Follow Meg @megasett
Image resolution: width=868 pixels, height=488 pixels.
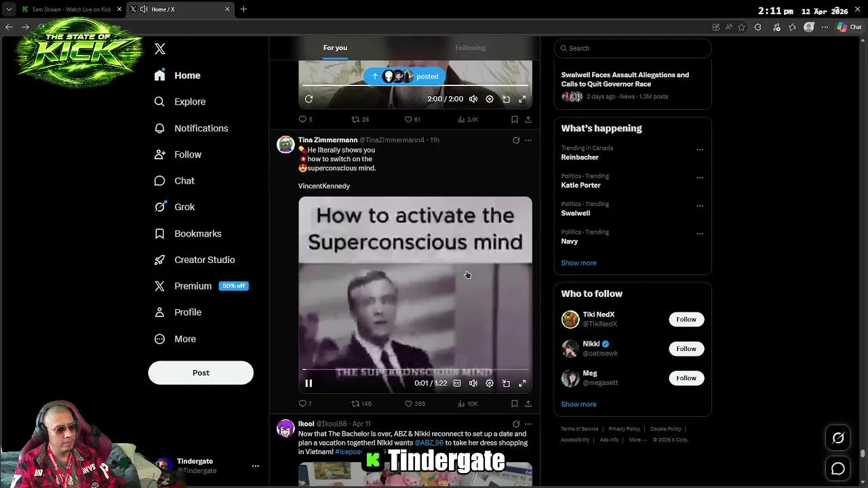click(x=686, y=378)
